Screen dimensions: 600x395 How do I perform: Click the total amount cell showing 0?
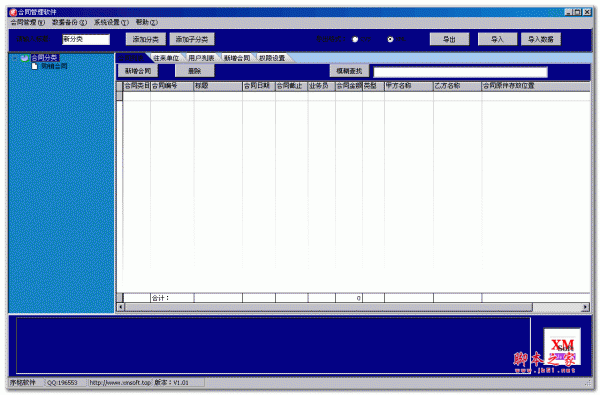[x=349, y=298]
